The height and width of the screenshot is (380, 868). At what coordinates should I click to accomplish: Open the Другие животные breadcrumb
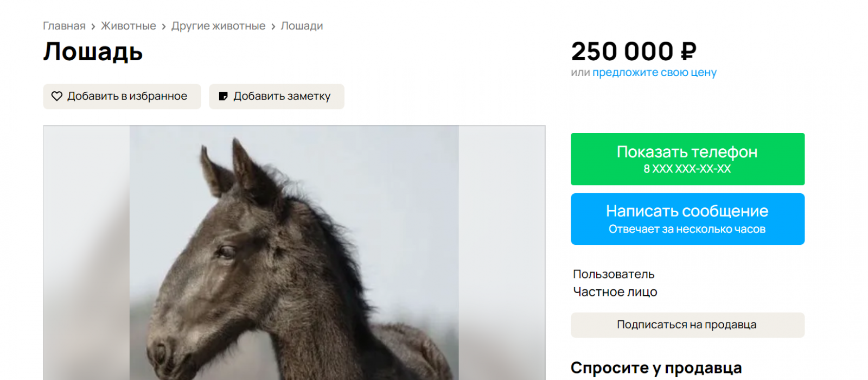(x=218, y=26)
